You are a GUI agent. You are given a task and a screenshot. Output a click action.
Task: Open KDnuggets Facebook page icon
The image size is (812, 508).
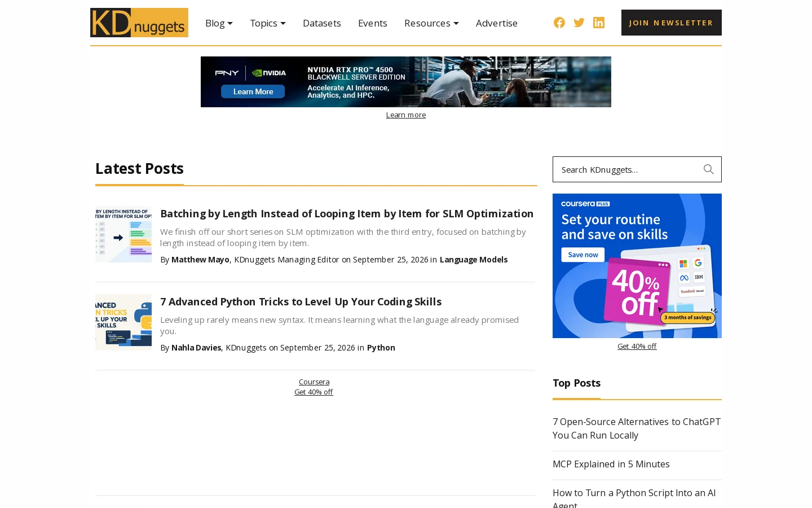[x=559, y=23]
